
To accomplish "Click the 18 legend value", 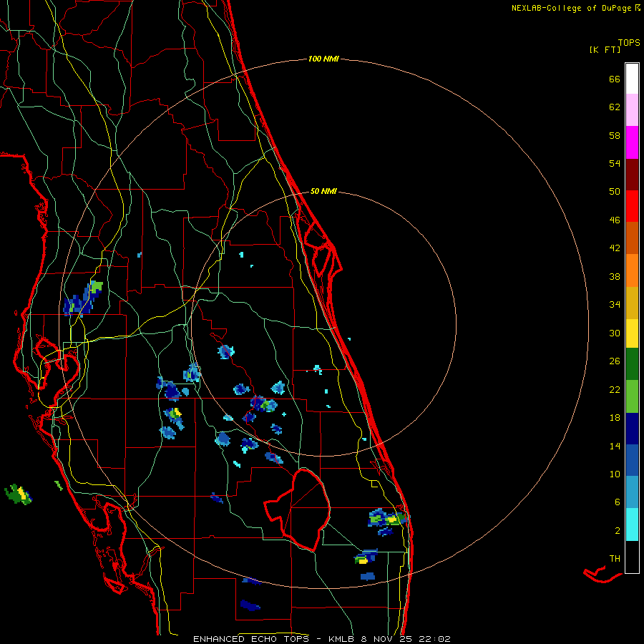I will point(615,418).
